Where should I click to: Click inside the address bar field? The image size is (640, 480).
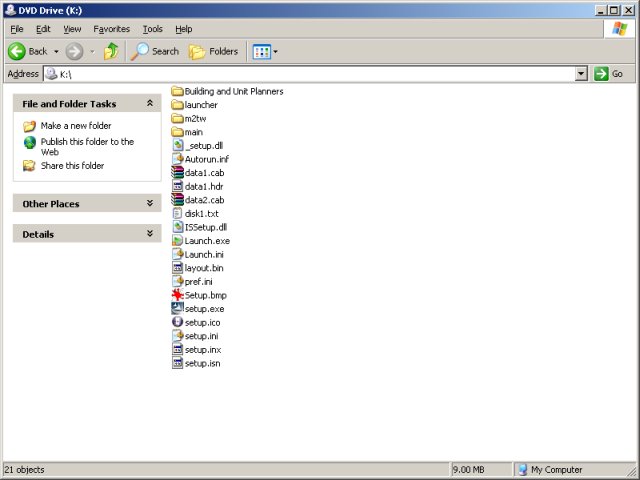point(300,74)
